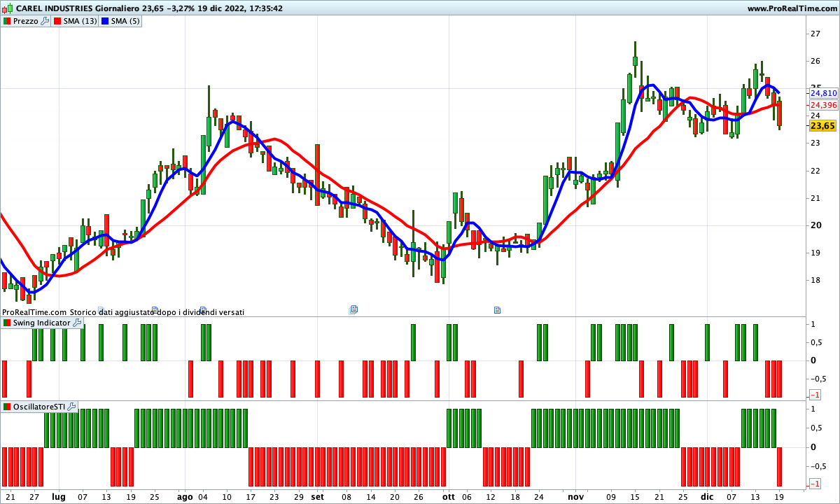Viewport: 840px width, 504px height.
Task: Open the OscillatoreSTI wrench settings icon
Action: (71, 406)
